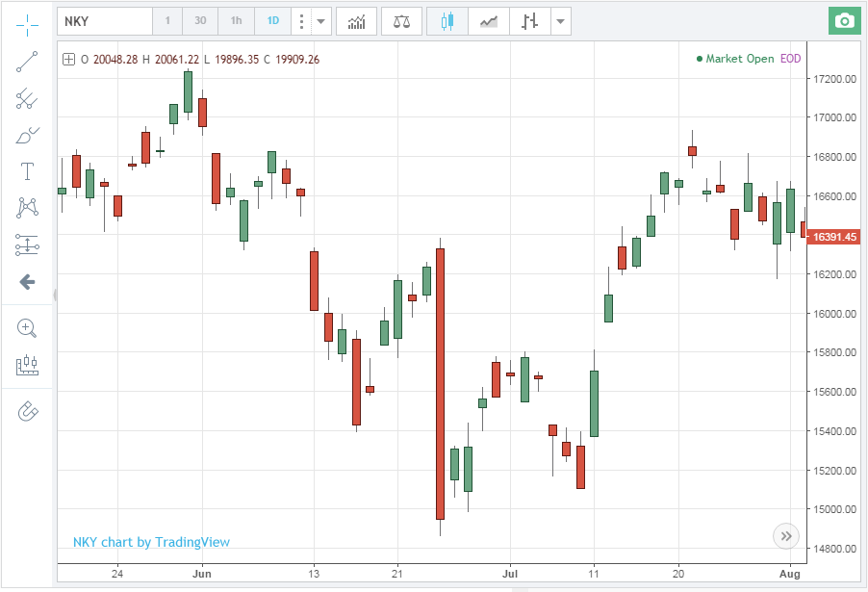Open the NKY chart by TradingView link
The height and width of the screenshot is (592, 868).
(x=151, y=542)
